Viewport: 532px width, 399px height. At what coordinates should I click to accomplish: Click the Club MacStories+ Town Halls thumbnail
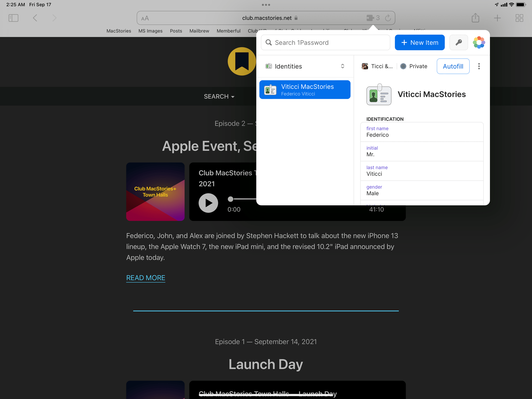click(x=155, y=192)
